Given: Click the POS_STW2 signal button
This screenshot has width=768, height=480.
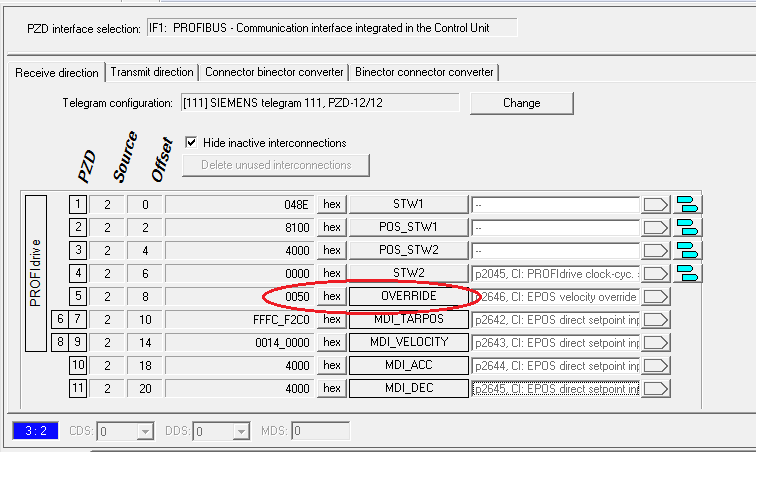Looking at the screenshot, I should pos(408,250).
